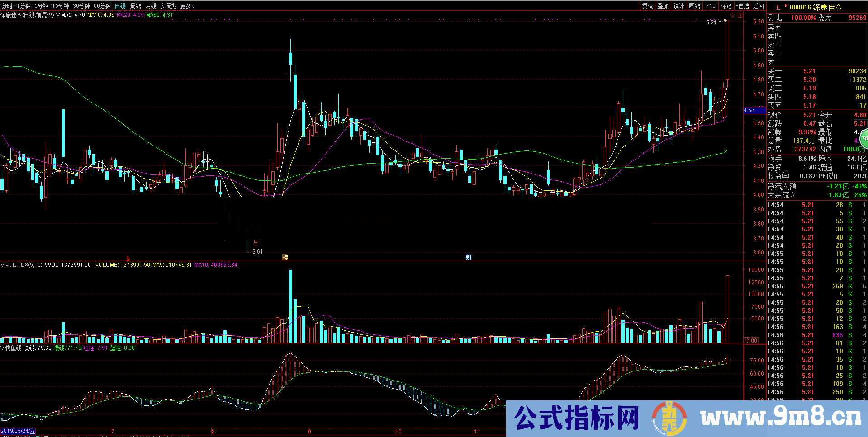Click the 净流入额 -3.23亿 row

(x=817, y=186)
